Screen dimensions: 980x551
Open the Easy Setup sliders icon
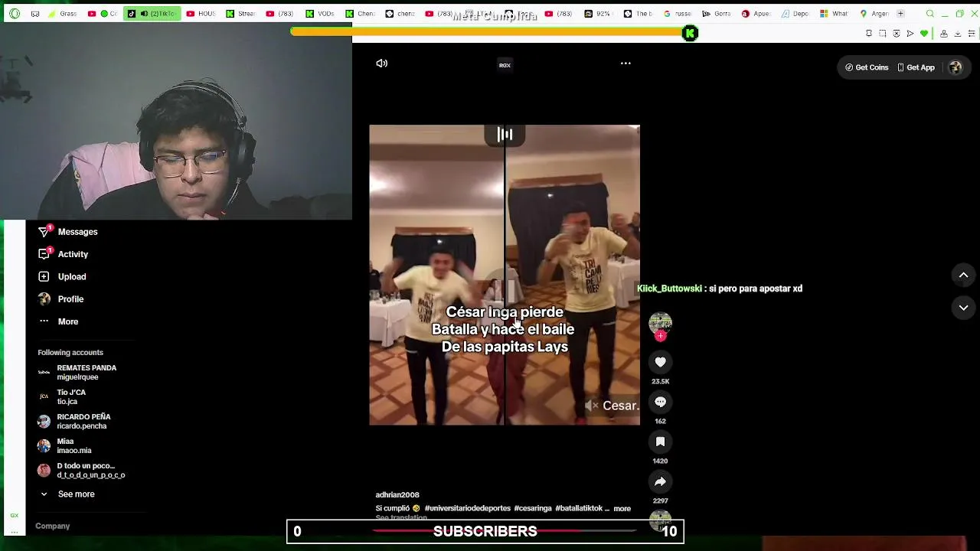[x=972, y=34]
